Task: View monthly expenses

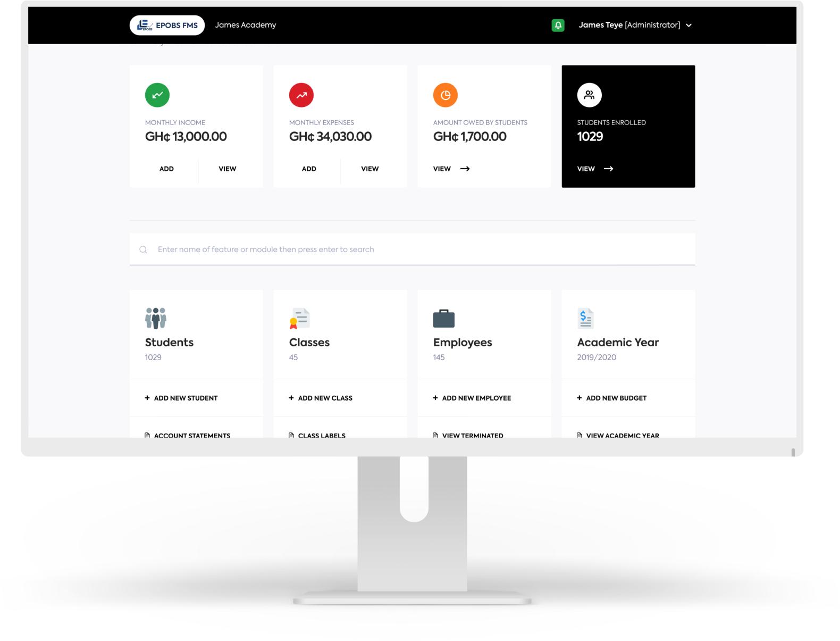Action: point(369,169)
